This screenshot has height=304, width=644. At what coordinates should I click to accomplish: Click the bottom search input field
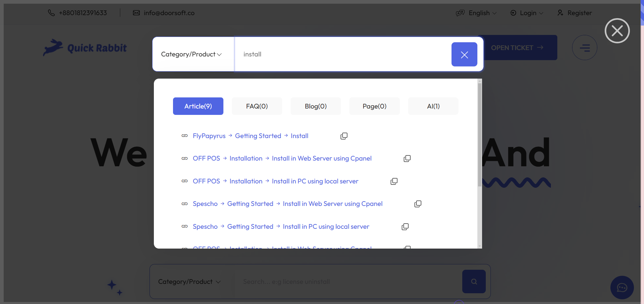click(336, 281)
